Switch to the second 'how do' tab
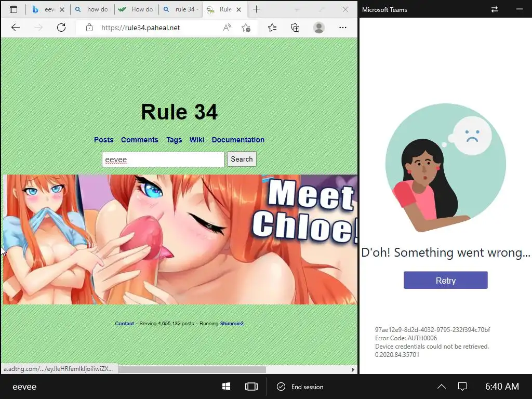The image size is (532, 399). tap(91, 9)
